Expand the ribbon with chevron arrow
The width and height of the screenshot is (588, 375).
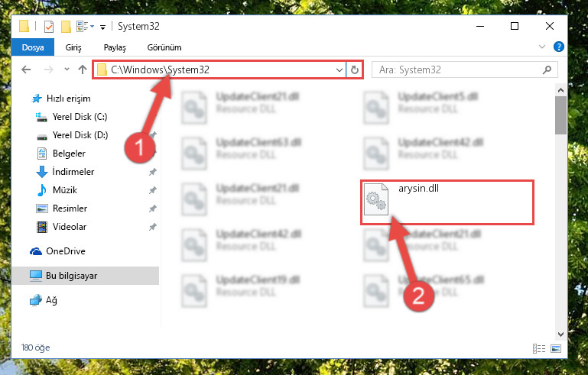[542, 47]
